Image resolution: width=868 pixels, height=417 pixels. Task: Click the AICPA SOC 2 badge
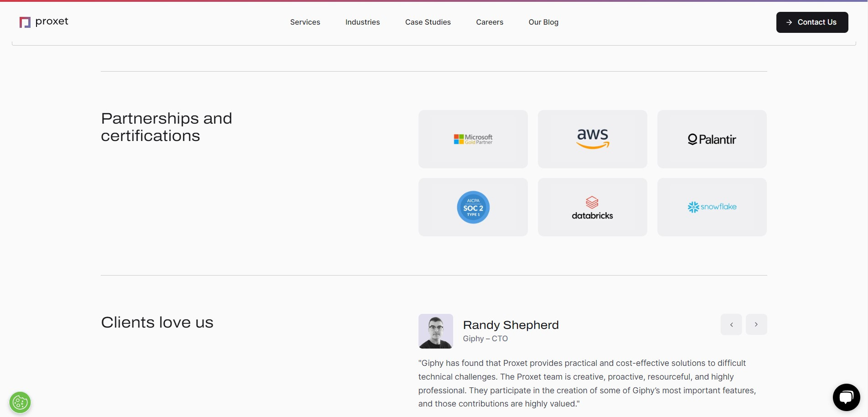tap(473, 207)
